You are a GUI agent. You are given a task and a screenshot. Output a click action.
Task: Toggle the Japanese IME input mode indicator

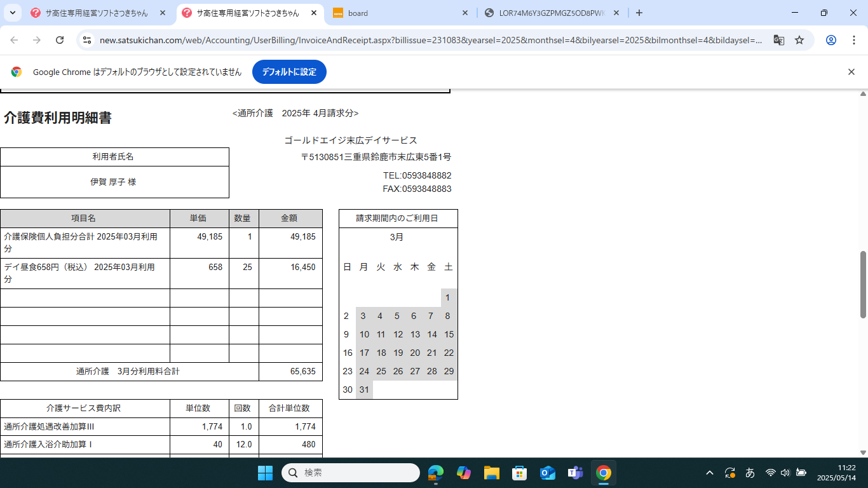point(750,473)
